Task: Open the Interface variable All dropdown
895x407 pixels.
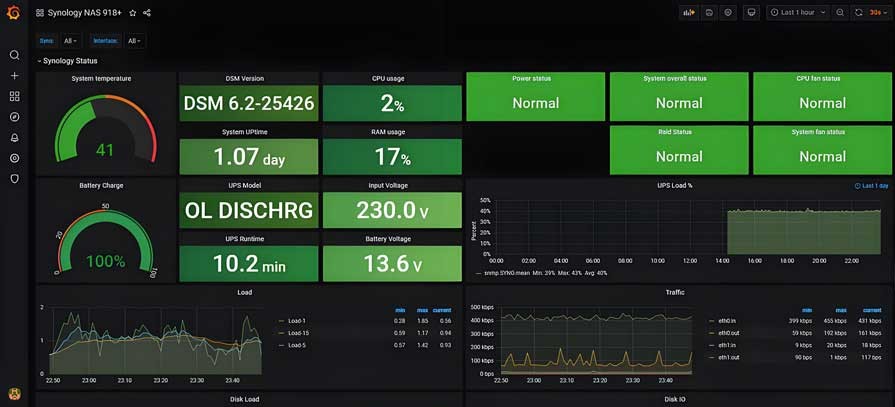Action: point(133,41)
